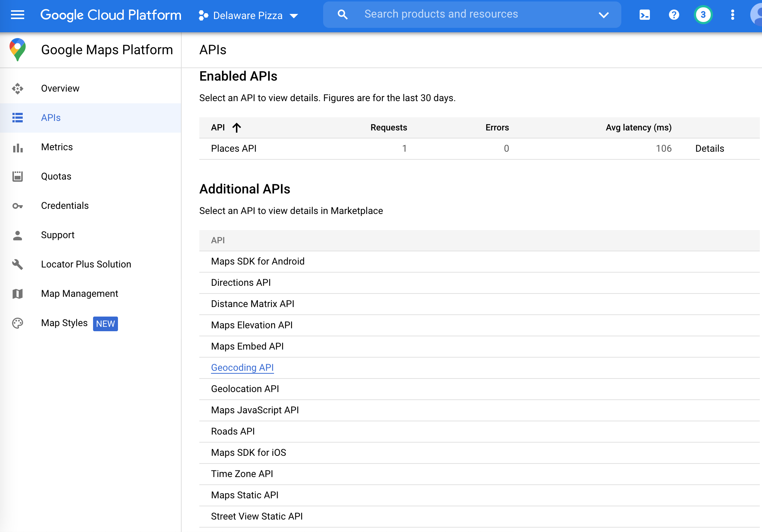Open the Geocoding API link

point(243,367)
